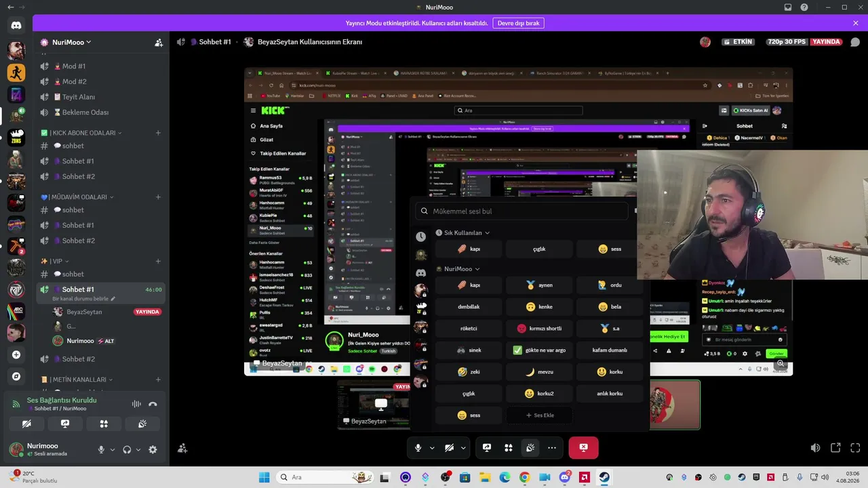The height and width of the screenshot is (488, 868).
Task: Join Sohbet #2 under VIP category
Action: point(100,359)
